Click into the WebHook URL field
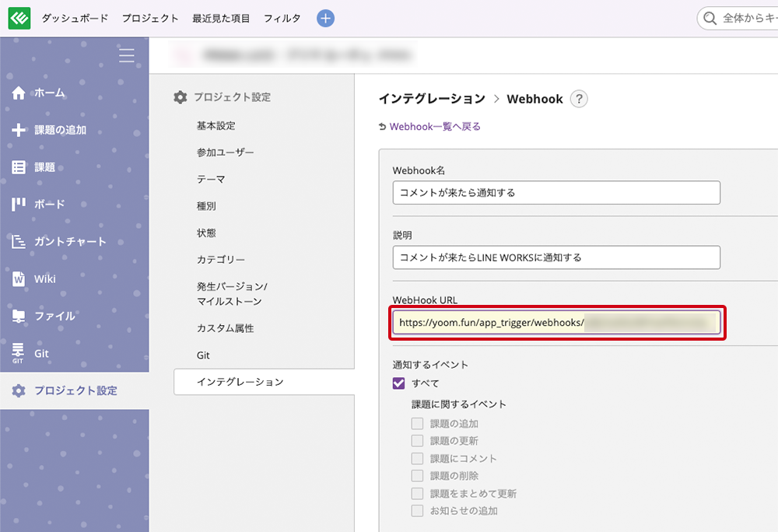The height and width of the screenshot is (532, 778). 555,322
